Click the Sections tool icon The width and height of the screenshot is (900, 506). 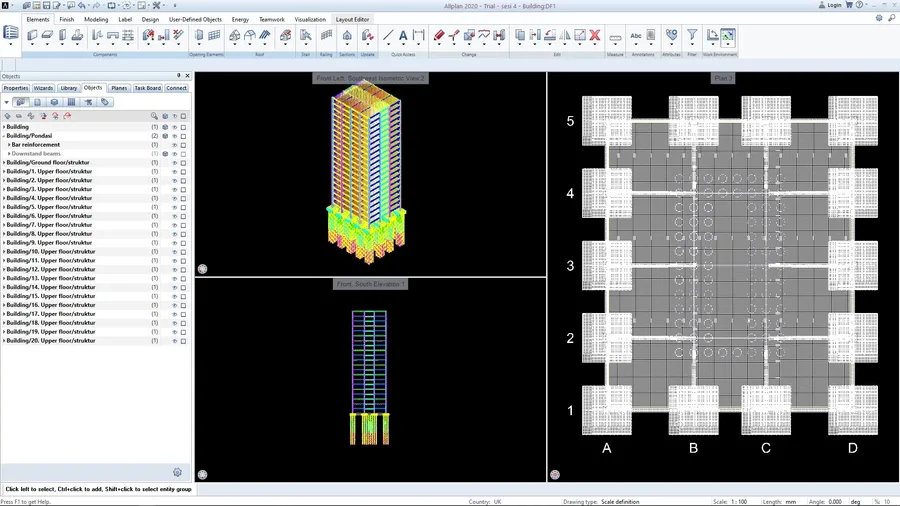coord(347,35)
